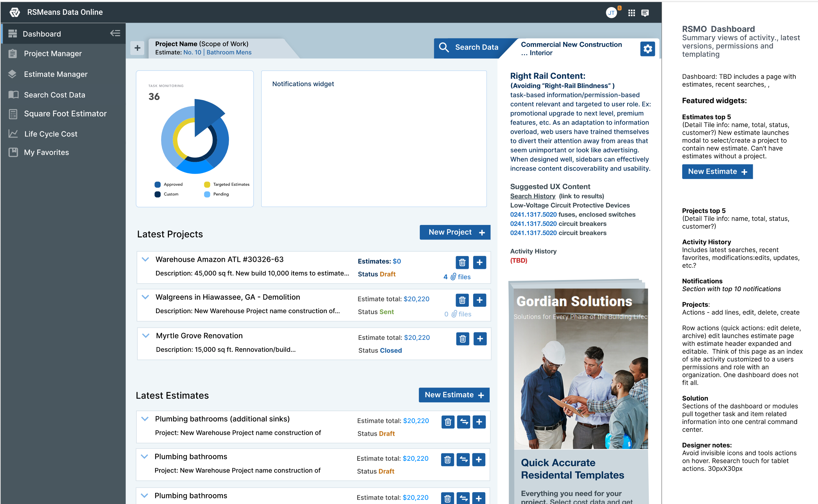This screenshot has width=818, height=504.
Task: Expand the Myrtle Grove Renovation row
Action: point(146,336)
